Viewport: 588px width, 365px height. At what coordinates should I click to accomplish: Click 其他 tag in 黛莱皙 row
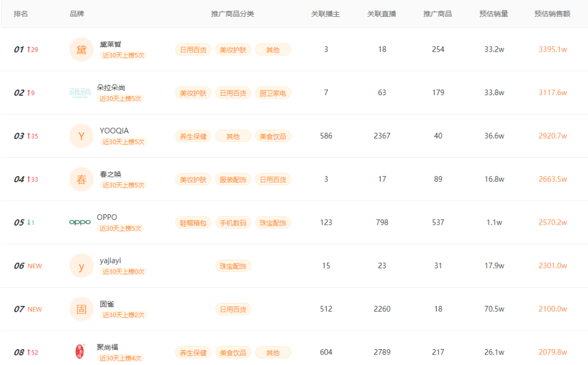pyautogui.click(x=273, y=50)
